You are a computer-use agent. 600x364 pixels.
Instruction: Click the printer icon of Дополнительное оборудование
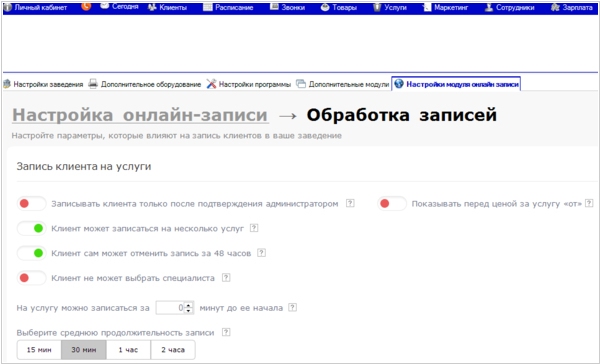point(93,84)
